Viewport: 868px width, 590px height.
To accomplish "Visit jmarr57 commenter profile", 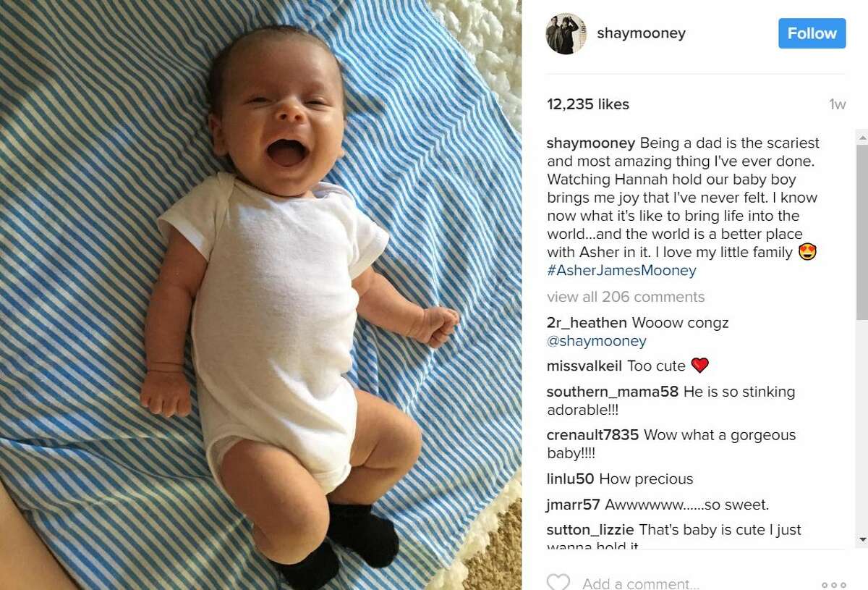I will point(574,505).
